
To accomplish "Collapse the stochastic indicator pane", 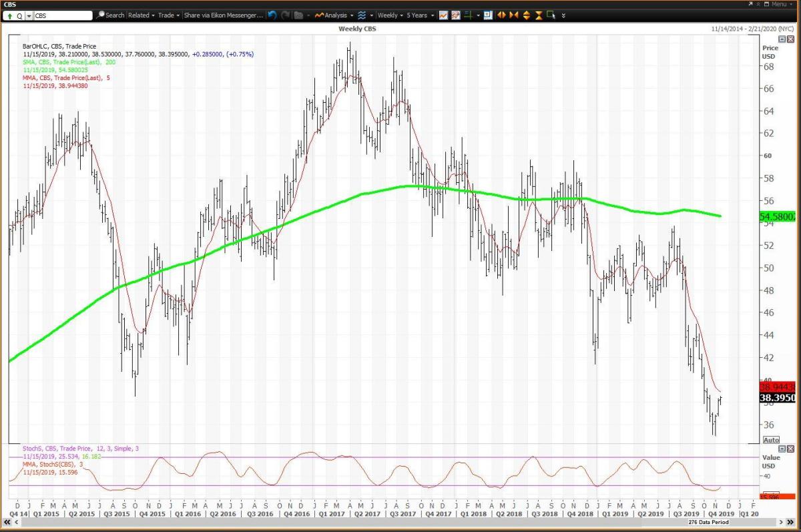I will (x=783, y=449).
